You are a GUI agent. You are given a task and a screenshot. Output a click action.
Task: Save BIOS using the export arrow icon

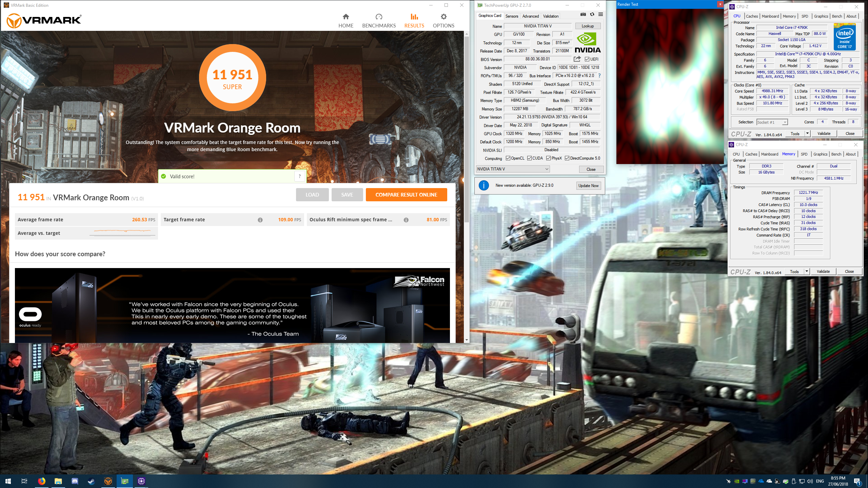point(577,59)
